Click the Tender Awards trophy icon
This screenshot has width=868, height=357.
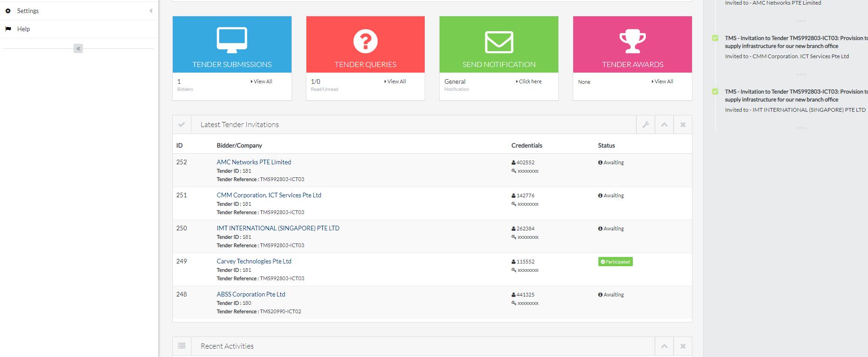pos(632,41)
